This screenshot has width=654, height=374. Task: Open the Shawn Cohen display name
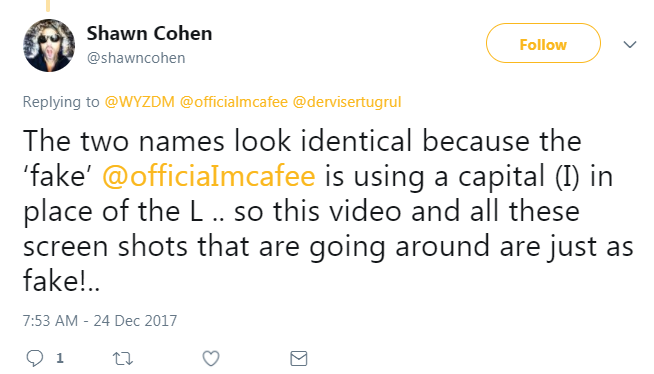pyautogui.click(x=149, y=33)
